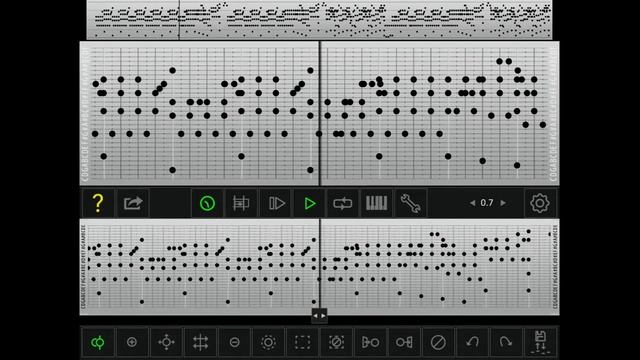This screenshot has height=360, width=640.
Task: Click the deselect dashed-box slash icon
Action: [x=336, y=342]
